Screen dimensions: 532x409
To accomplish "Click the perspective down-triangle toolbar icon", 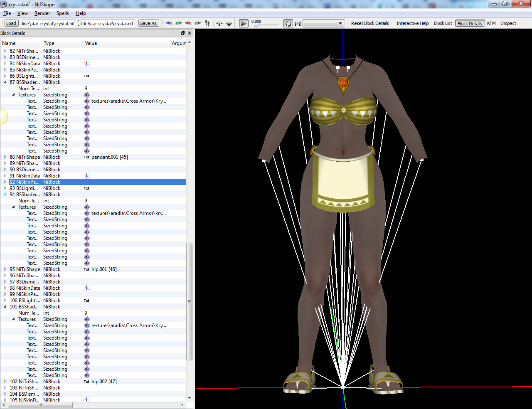I will (x=229, y=24).
